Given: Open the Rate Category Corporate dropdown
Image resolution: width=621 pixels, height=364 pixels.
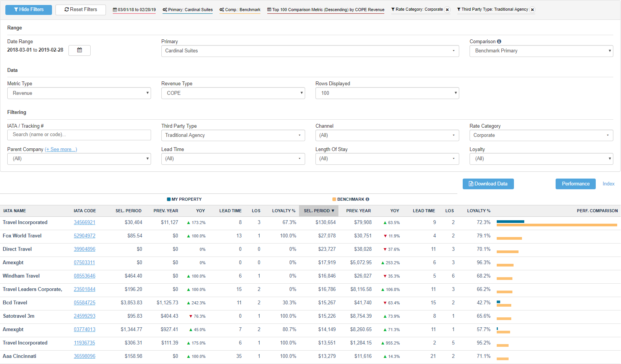Looking at the screenshot, I should (x=541, y=135).
